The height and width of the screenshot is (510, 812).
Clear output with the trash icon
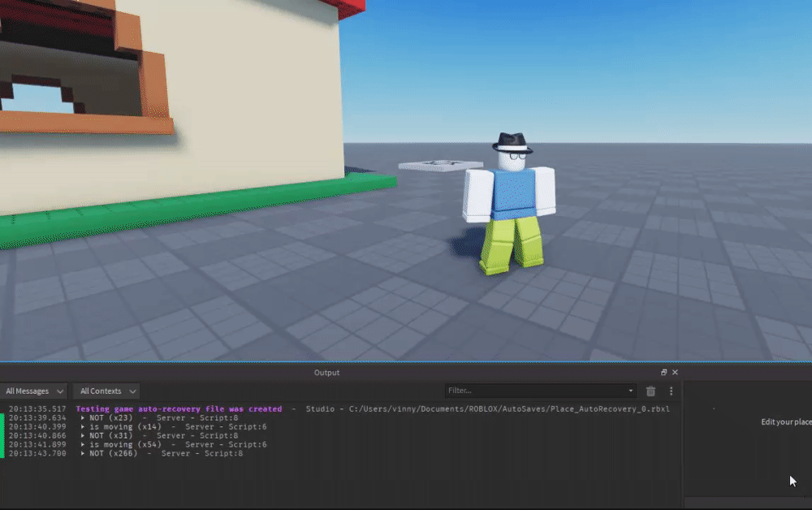[650, 391]
